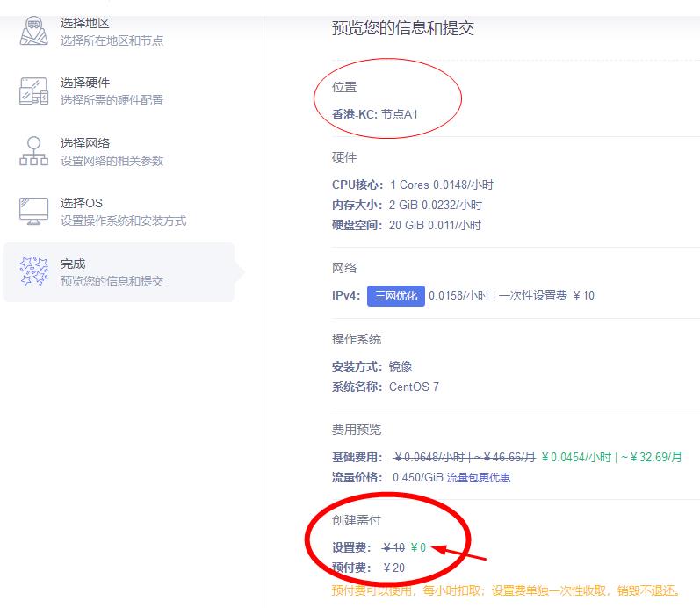
Task: Open the 流量包更优惠 link
Action: click(x=479, y=478)
